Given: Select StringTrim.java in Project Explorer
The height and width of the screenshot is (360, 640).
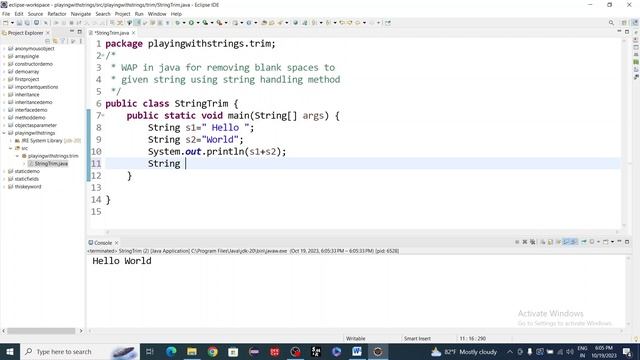Looking at the screenshot, I should (51, 164).
